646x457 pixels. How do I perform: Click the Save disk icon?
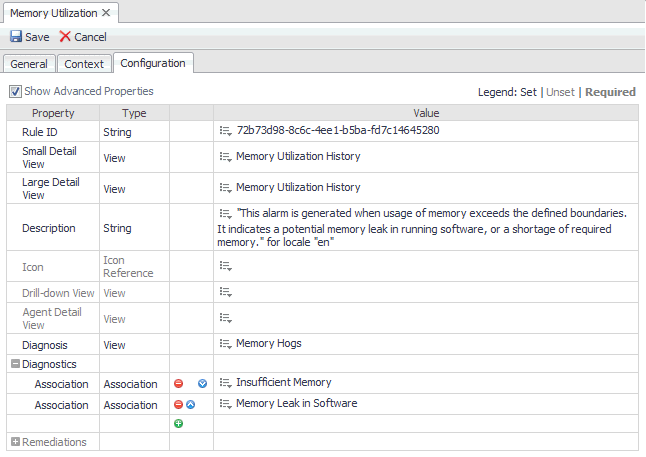[16, 37]
